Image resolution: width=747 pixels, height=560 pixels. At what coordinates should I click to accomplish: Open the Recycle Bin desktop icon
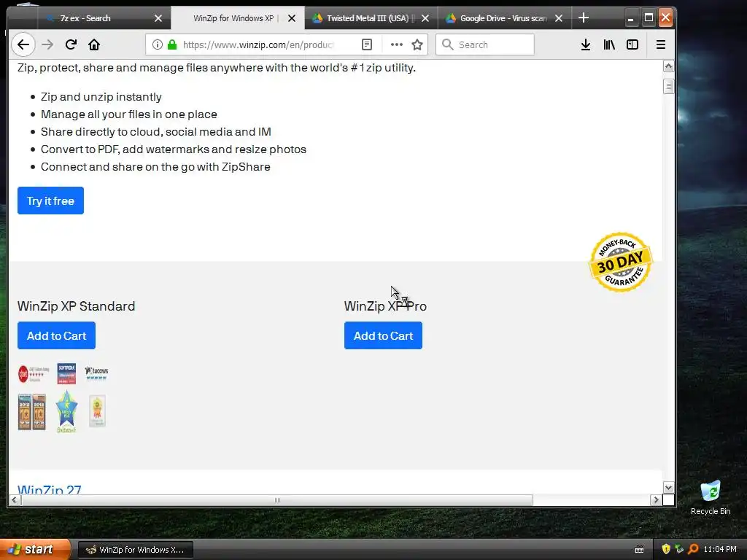[x=711, y=498]
